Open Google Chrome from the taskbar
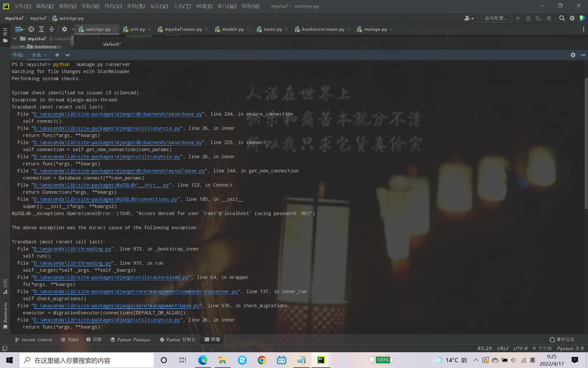Viewport: 588px width, 368px height. tap(261, 360)
